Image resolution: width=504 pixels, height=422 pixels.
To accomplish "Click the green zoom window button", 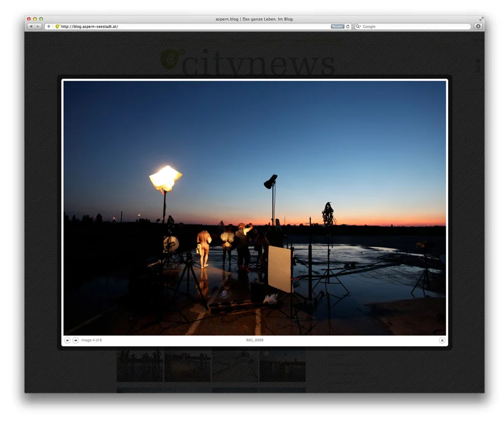I will coord(41,19).
